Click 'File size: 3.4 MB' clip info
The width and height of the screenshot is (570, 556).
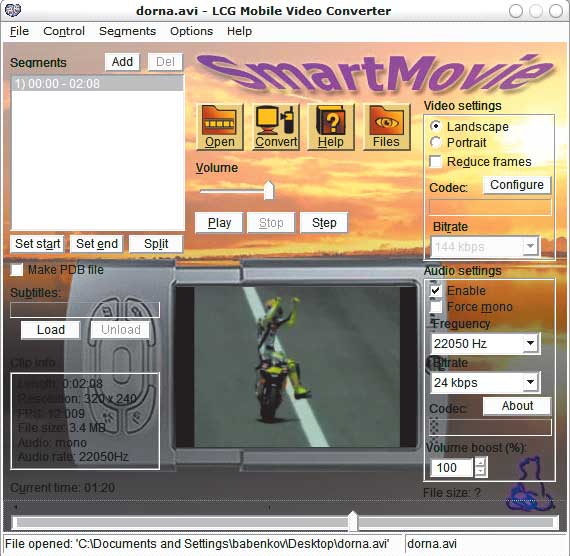(61, 428)
